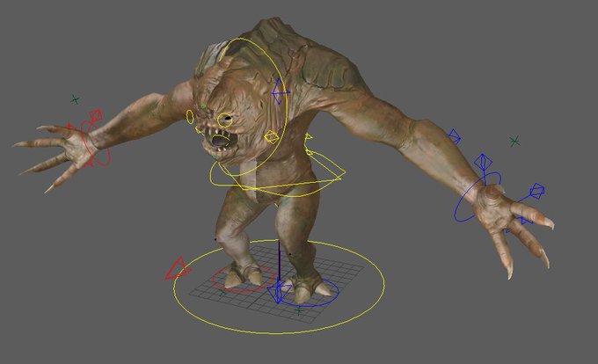The image size is (598, 364).
Task: Select the red pyramid knee control near foot
Action: point(178,269)
